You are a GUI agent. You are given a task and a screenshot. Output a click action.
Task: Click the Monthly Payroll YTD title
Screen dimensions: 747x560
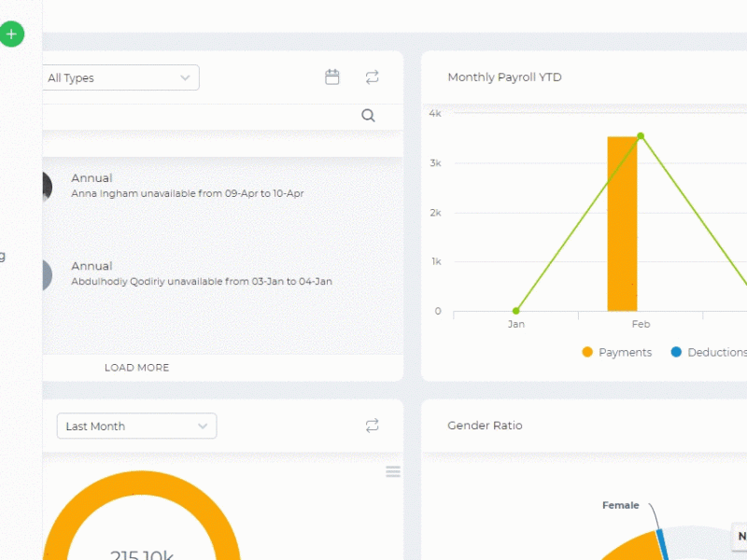[x=504, y=77]
